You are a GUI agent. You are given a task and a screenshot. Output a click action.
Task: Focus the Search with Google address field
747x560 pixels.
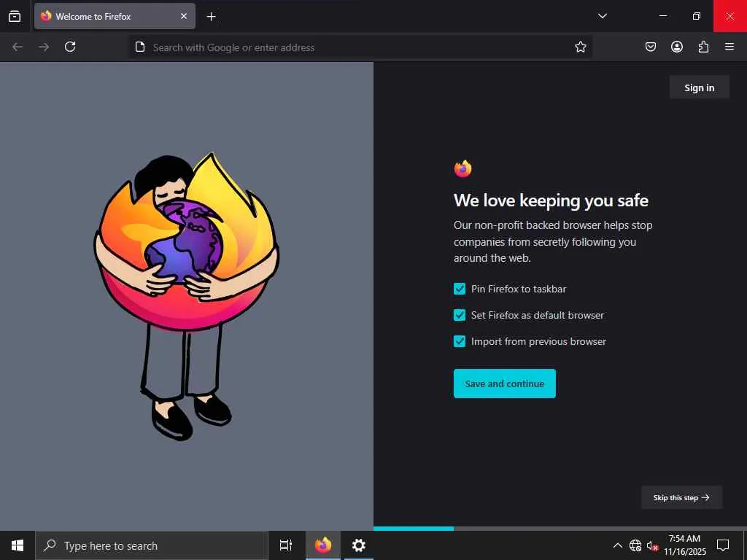coord(360,47)
